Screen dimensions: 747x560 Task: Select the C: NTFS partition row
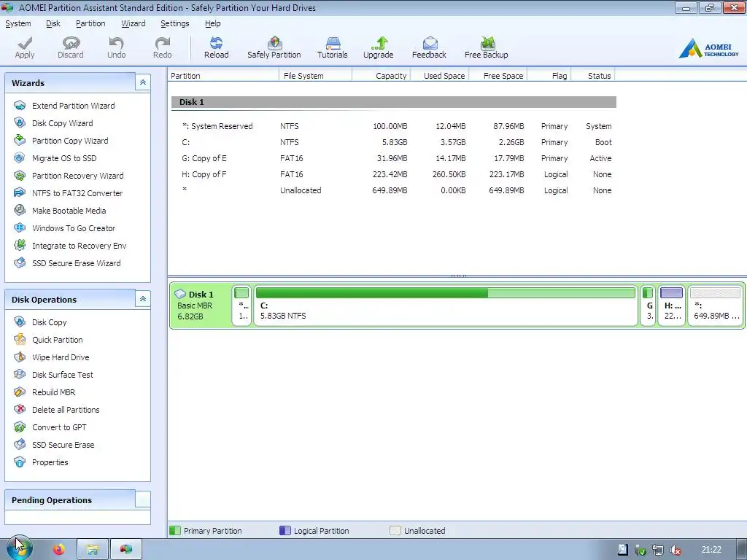(394, 142)
